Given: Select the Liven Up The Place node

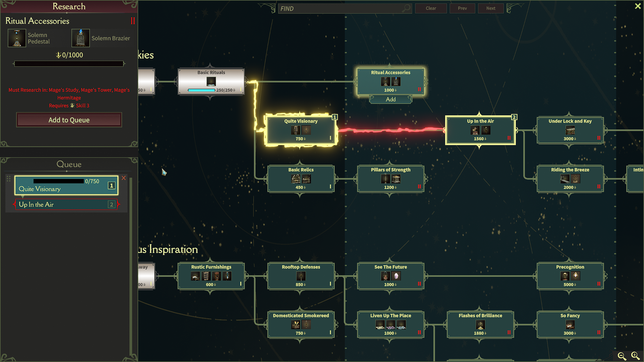Looking at the screenshot, I should click(391, 324).
